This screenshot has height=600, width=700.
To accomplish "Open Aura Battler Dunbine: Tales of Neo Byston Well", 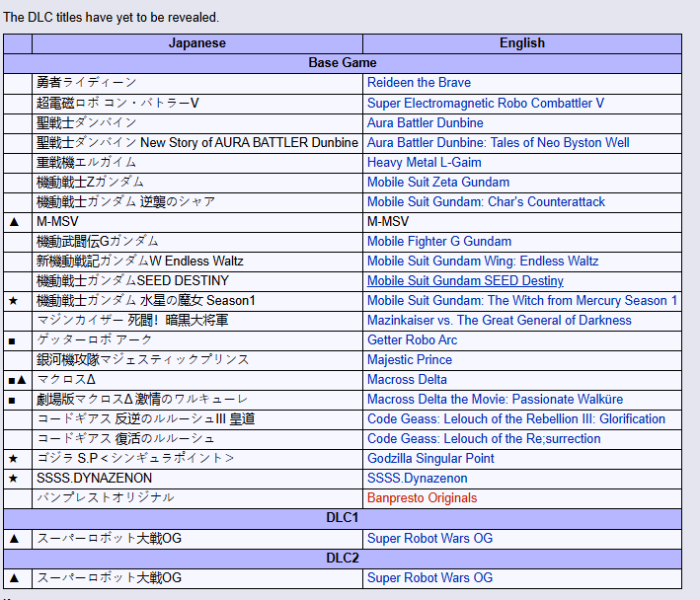I will pos(499,142).
